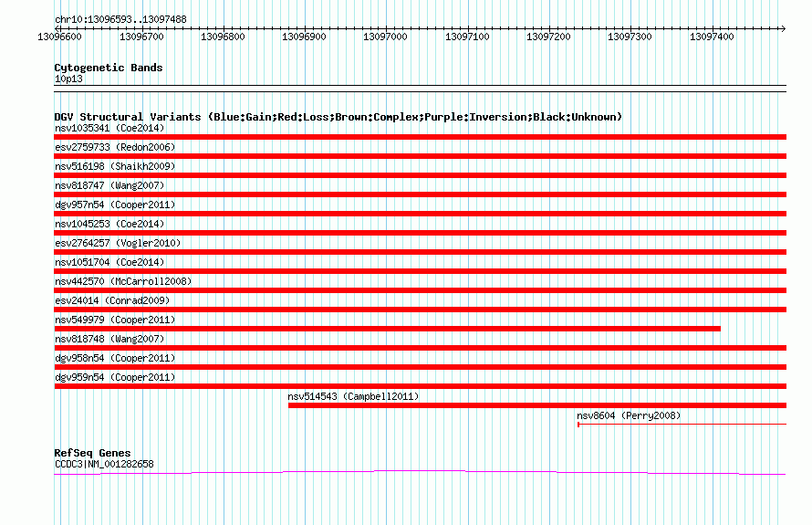Click the 10p13 cytogenetic band track

420,89
